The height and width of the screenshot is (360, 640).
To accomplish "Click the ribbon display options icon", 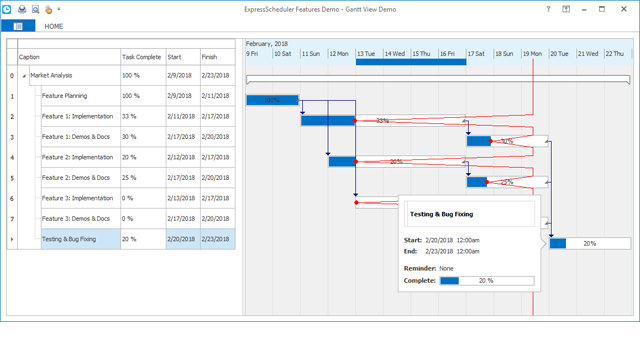I will point(566,9).
